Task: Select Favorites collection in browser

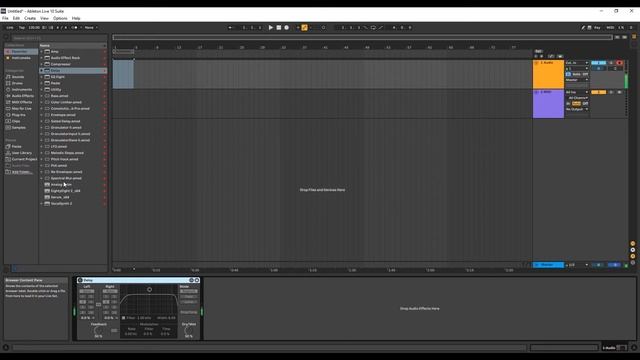Action: coord(20,51)
